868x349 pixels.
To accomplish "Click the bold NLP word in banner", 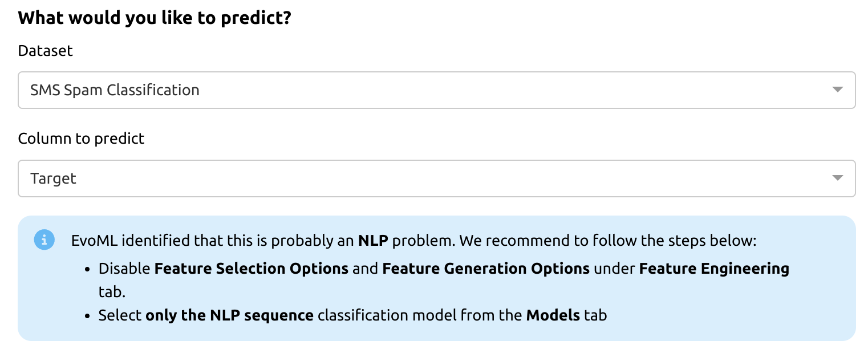I will tap(373, 241).
